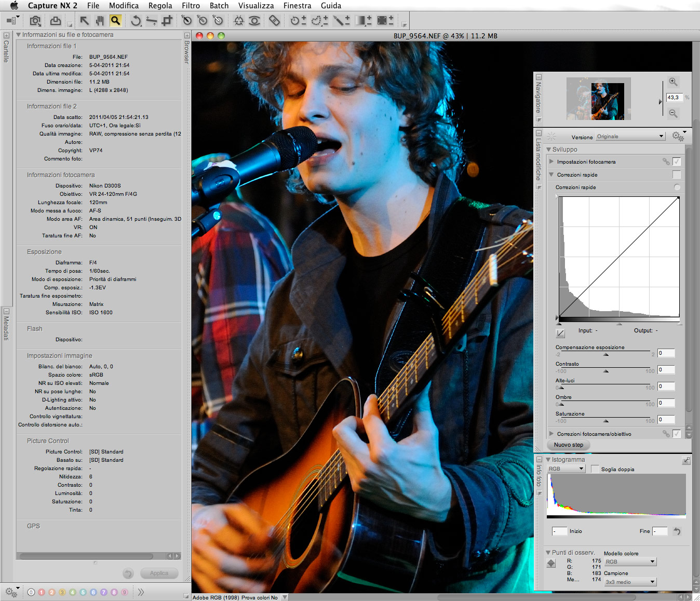The width and height of the screenshot is (700, 601).
Task: Select the Selection Control Point tool
Action: click(x=298, y=20)
